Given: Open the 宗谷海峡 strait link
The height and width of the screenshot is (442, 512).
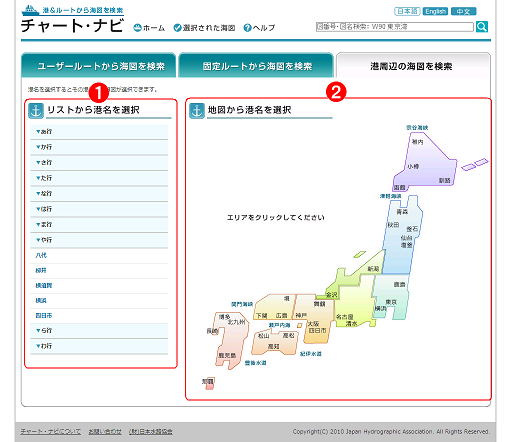Looking at the screenshot, I should click(417, 128).
